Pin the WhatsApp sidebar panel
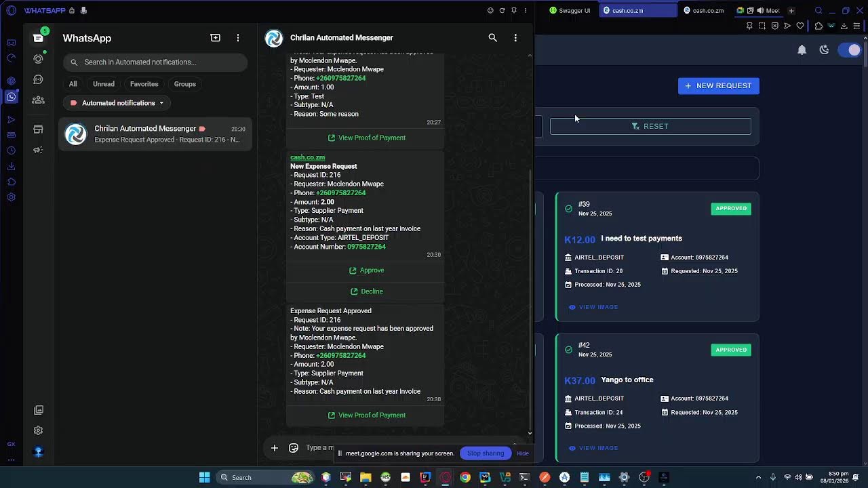Image resolution: width=868 pixels, height=488 pixels. 514,11
